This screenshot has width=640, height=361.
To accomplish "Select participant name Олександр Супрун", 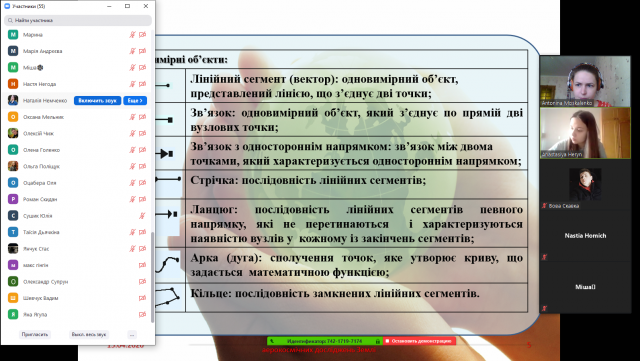I will (45, 282).
